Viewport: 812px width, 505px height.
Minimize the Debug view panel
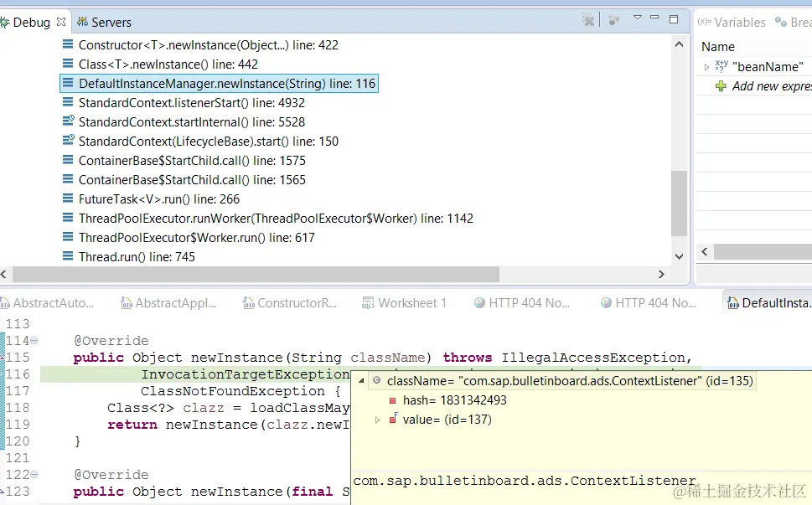654,18
